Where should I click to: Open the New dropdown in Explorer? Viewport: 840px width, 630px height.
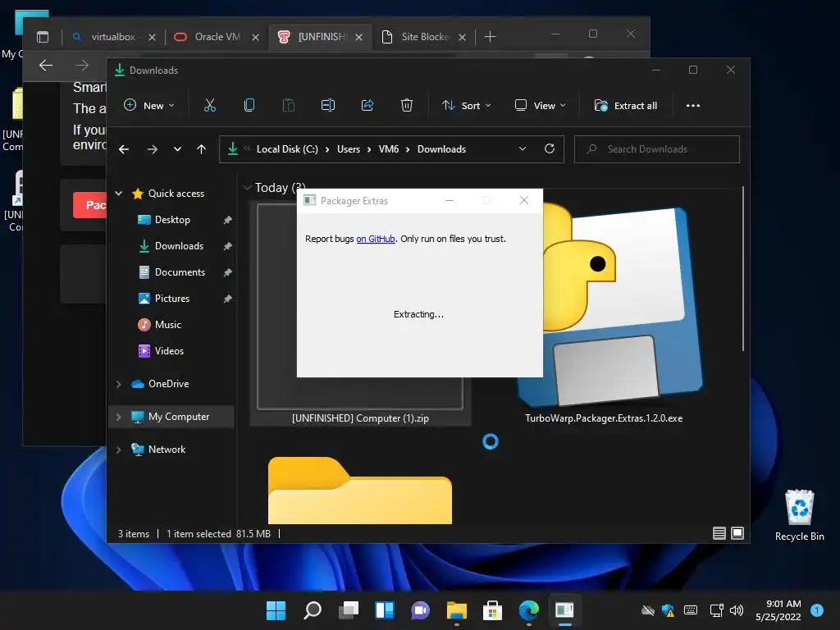tap(149, 106)
